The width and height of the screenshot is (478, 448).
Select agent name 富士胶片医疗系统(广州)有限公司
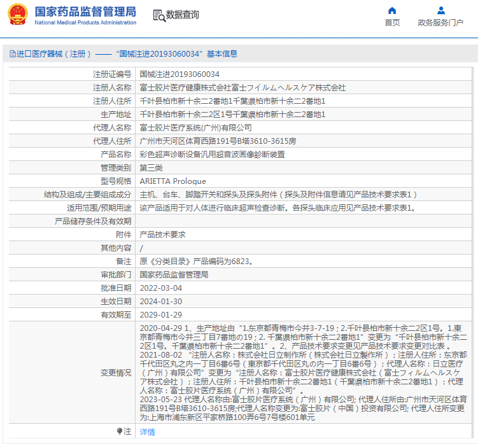[x=195, y=128]
